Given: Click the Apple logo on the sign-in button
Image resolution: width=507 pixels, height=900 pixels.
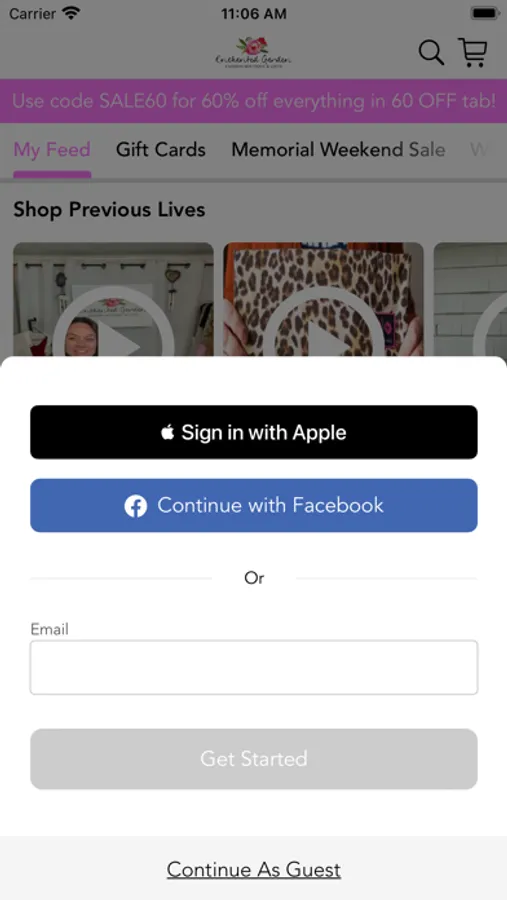Looking at the screenshot, I should click(167, 432).
